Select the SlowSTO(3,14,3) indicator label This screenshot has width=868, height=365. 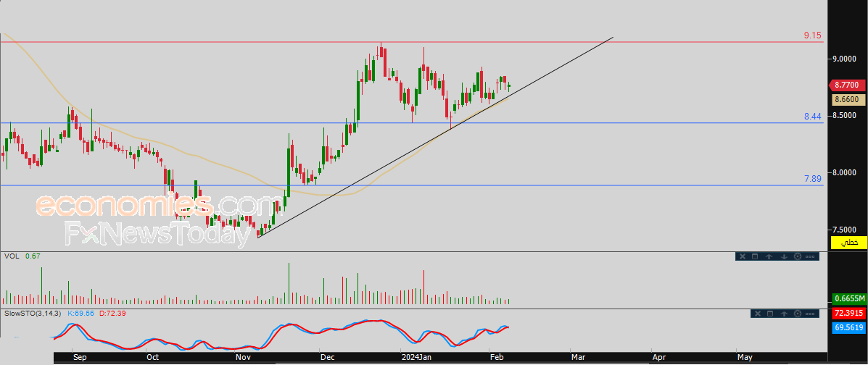[34, 314]
